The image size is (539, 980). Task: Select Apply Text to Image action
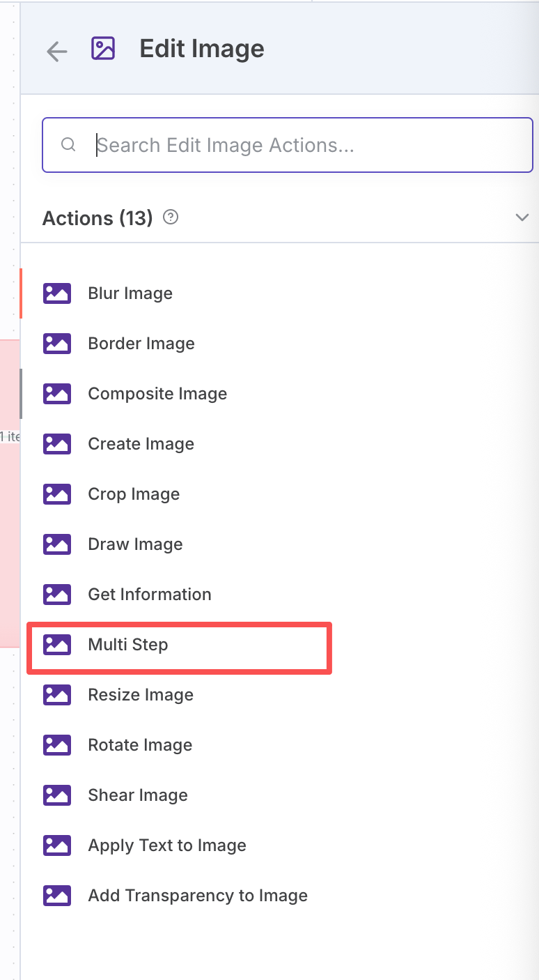279,845
